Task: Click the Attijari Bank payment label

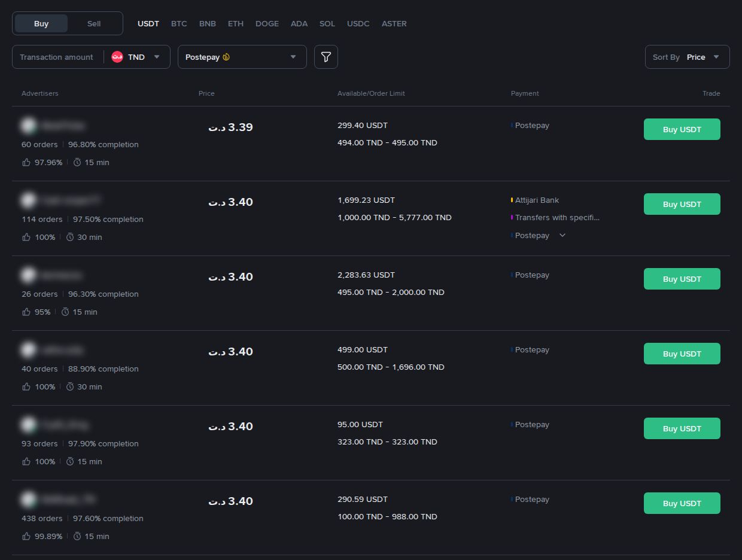Action: click(537, 200)
